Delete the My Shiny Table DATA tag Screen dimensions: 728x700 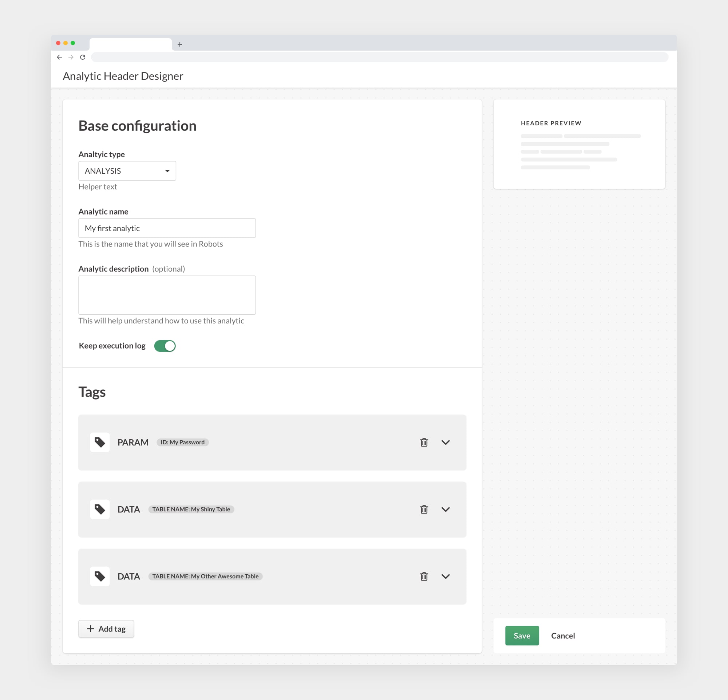pyautogui.click(x=424, y=510)
